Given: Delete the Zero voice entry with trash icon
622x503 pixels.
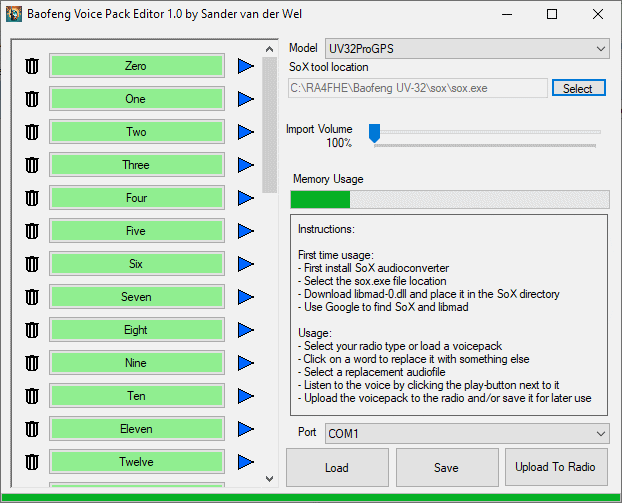Looking at the screenshot, I should (x=32, y=66).
